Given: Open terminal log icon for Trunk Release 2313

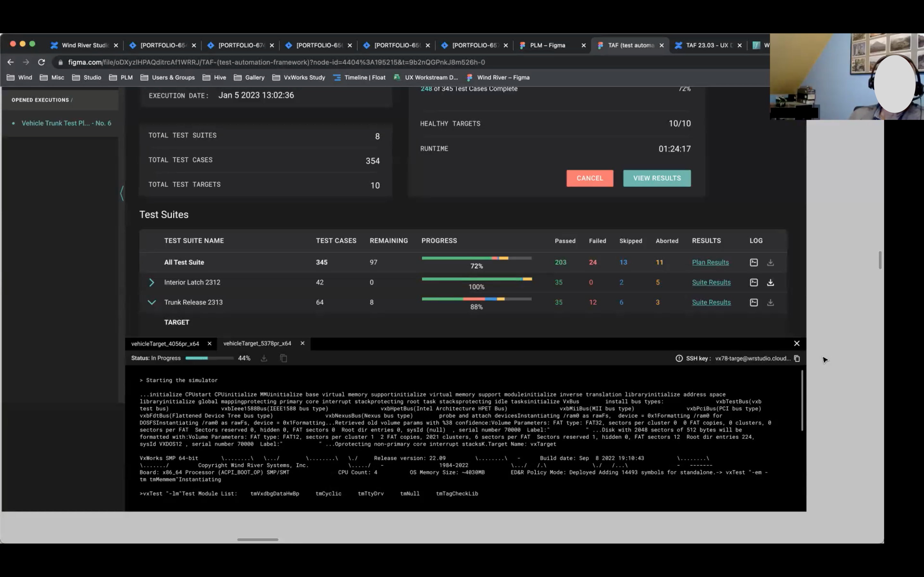Looking at the screenshot, I should click(753, 303).
